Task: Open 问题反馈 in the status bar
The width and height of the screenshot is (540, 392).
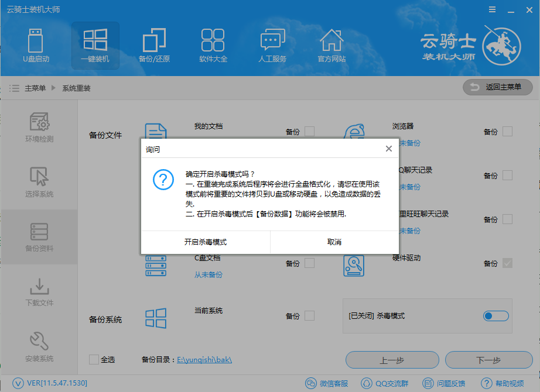Action: click(444, 383)
